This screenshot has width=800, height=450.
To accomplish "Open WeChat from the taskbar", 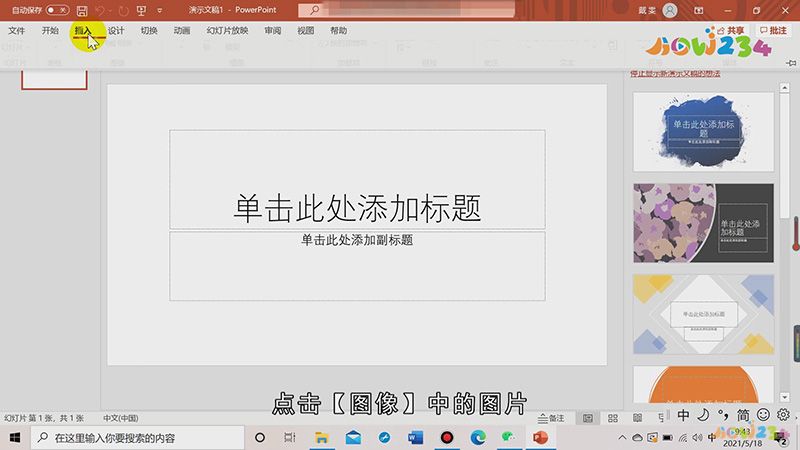I will pyautogui.click(x=509, y=437).
